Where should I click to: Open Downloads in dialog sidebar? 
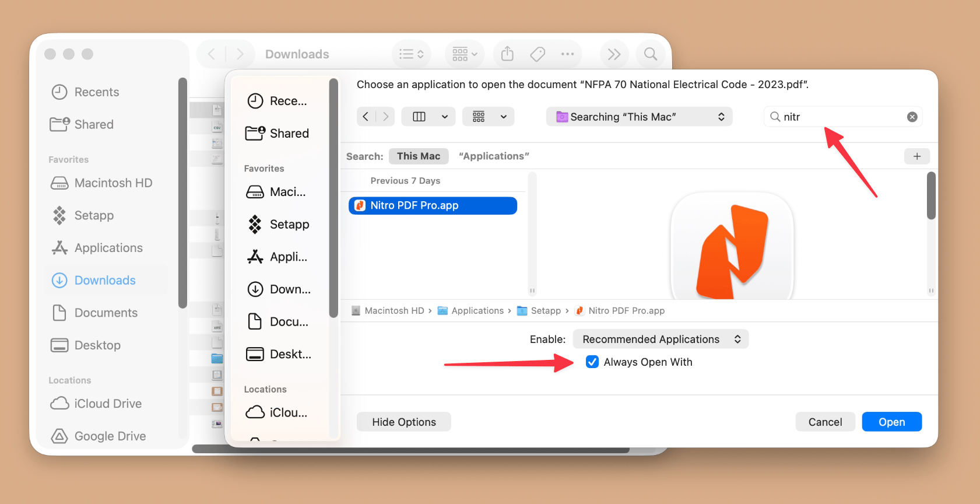[x=280, y=289]
